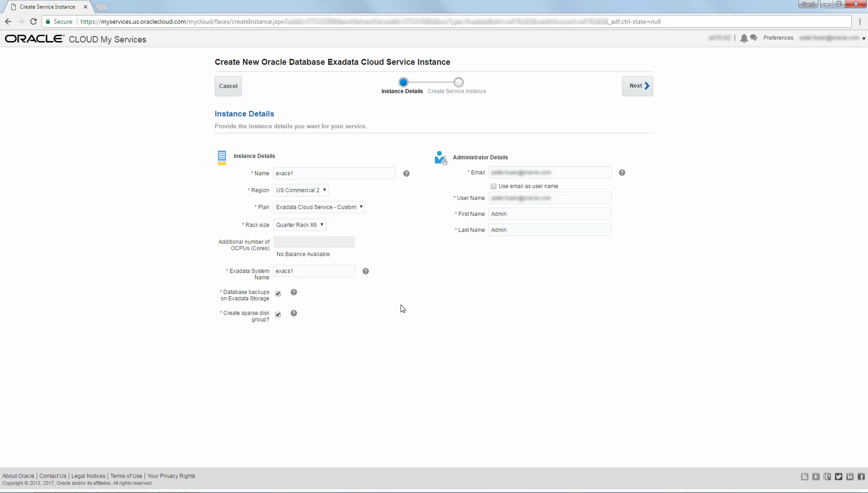Click the browser forward arrow
The height and width of the screenshot is (493, 868).
(21, 21)
